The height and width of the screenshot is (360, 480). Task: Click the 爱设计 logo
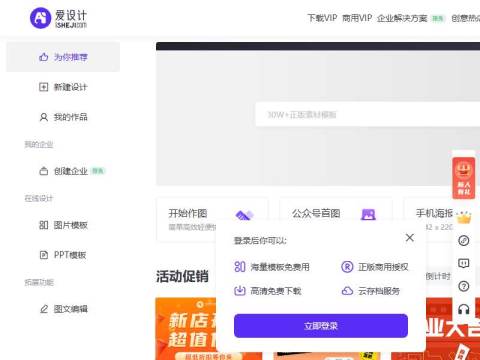[58, 18]
